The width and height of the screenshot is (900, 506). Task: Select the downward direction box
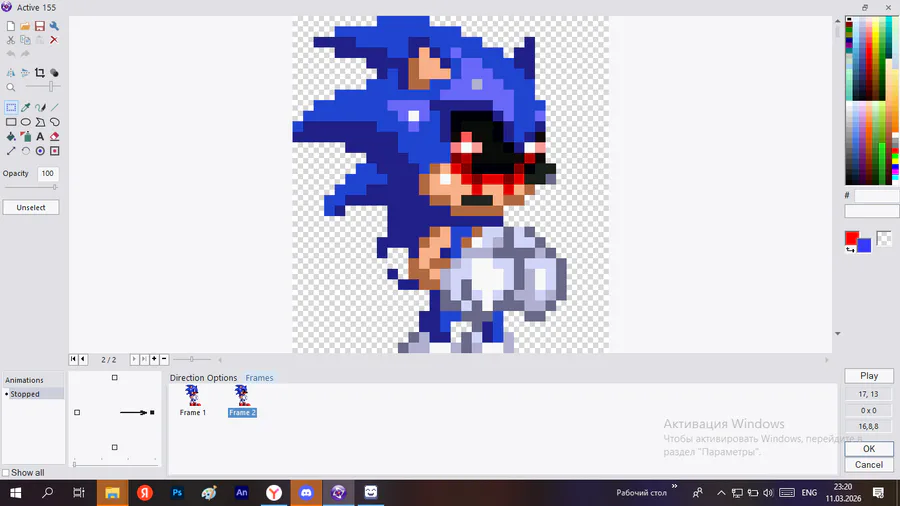[x=115, y=447]
